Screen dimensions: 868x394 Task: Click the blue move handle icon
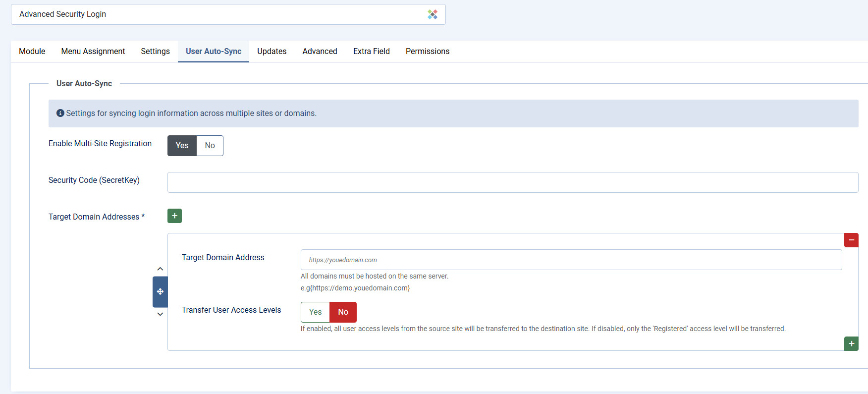pyautogui.click(x=160, y=291)
